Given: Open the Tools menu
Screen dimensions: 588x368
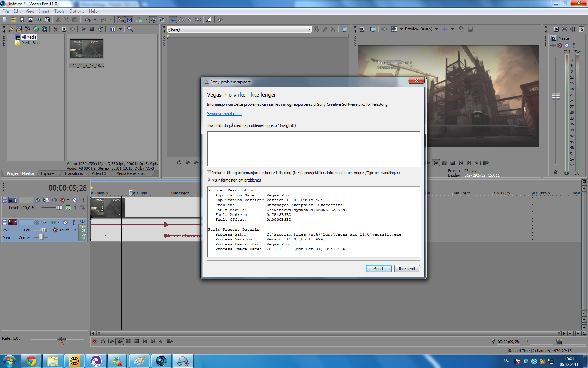Looking at the screenshot, I should [x=59, y=11].
